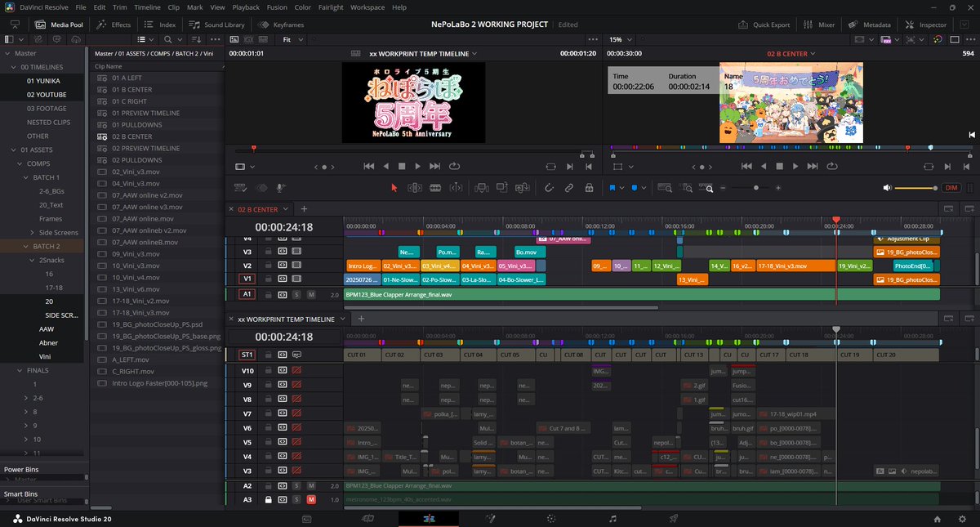Click the Replace Clip edit icon
Viewport: 980px width, 527px height.
point(522,188)
